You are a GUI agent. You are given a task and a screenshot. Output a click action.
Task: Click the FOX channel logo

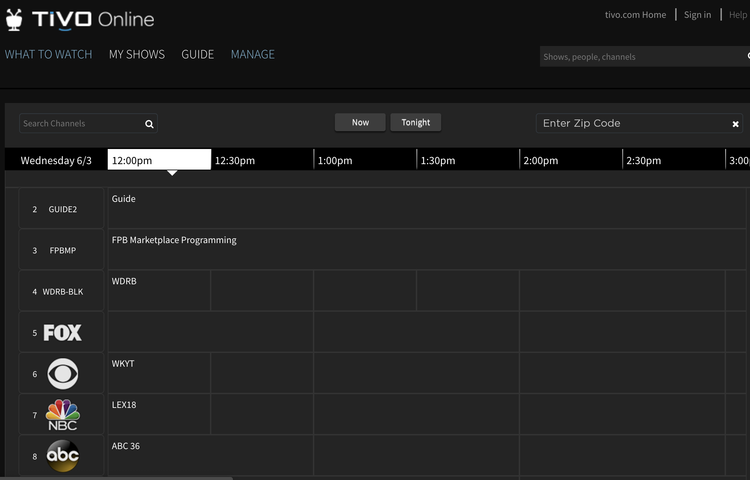coord(62,332)
